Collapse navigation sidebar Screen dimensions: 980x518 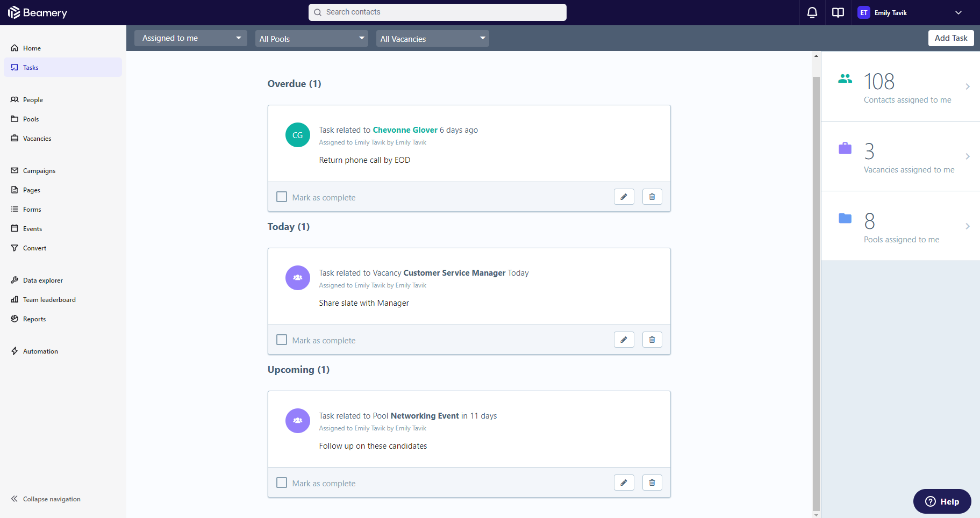tap(46, 499)
